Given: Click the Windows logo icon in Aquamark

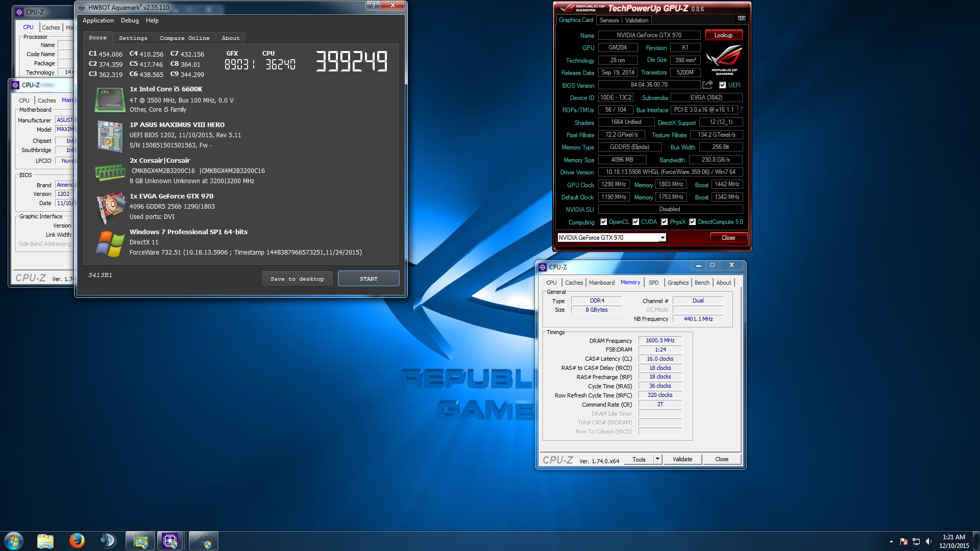Looking at the screenshot, I should coord(110,243).
